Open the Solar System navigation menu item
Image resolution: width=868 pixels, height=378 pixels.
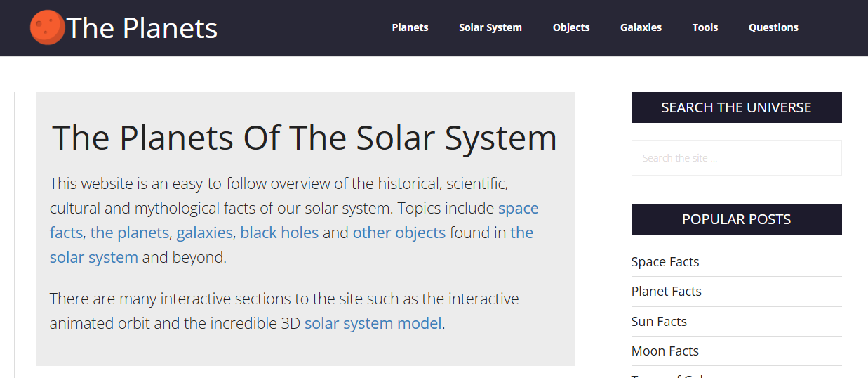[x=490, y=27]
